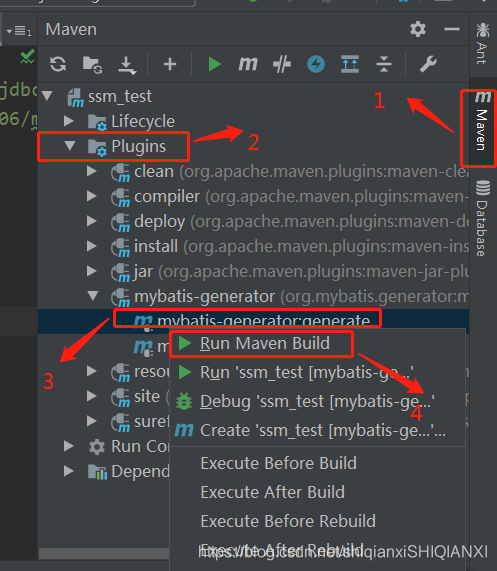
Task: Choose Debug 'ssm_test [mybatis-ge...' menu entry
Action: point(317,402)
